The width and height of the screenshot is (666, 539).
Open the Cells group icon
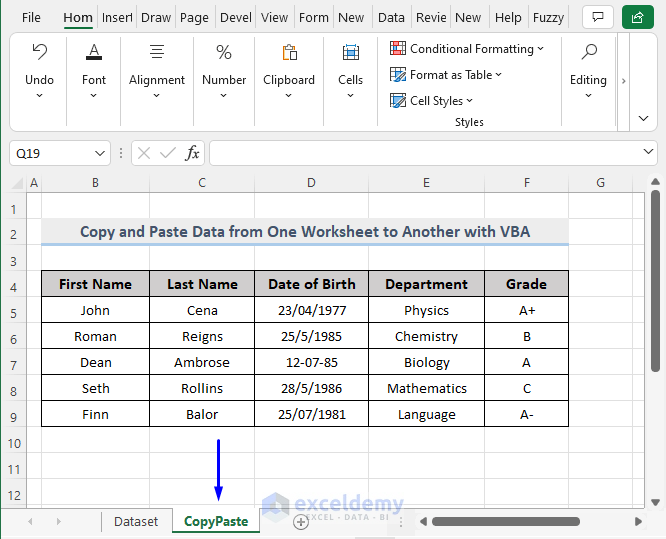tap(350, 53)
